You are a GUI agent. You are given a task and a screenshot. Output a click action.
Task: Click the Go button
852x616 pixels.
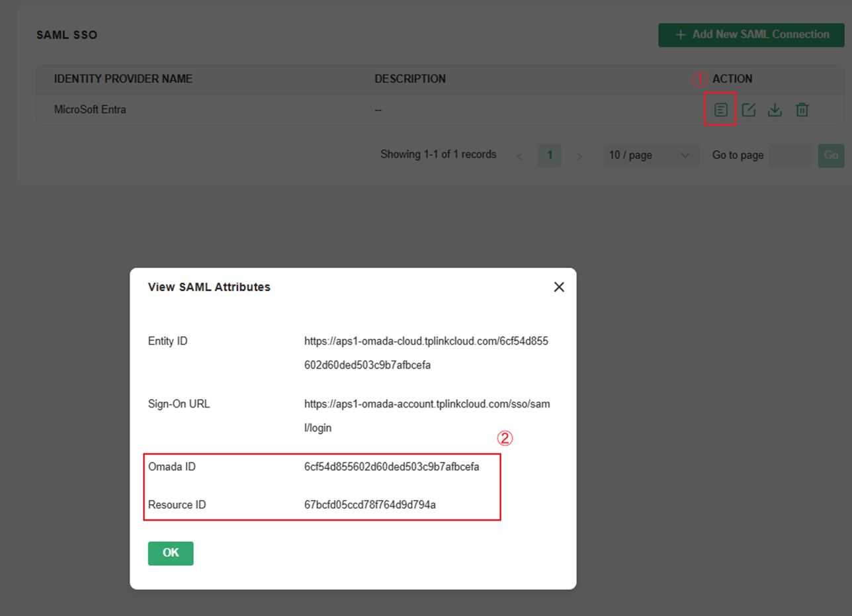pos(831,155)
